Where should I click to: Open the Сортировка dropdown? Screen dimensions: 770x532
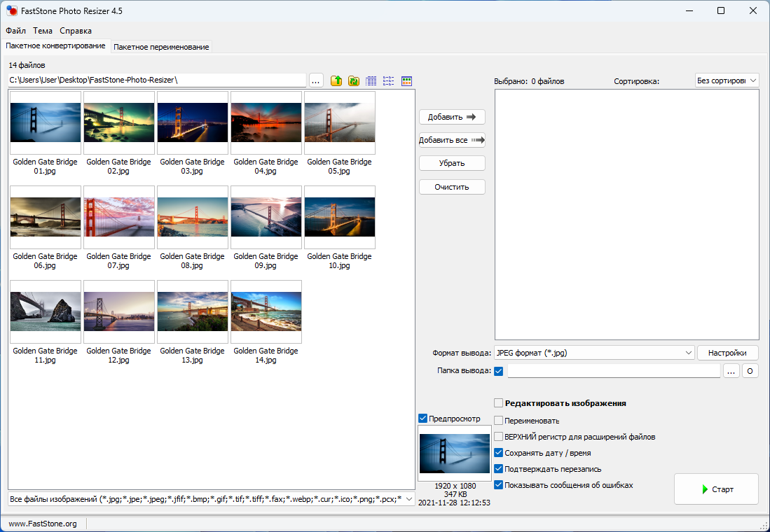click(727, 80)
